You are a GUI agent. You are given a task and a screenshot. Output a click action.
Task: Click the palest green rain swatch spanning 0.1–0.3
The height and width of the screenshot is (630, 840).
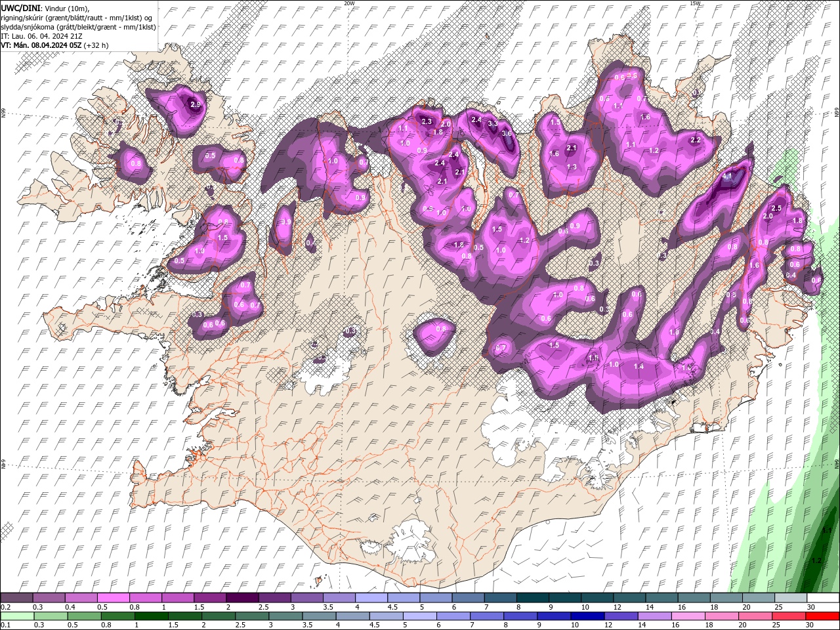pos(17,616)
